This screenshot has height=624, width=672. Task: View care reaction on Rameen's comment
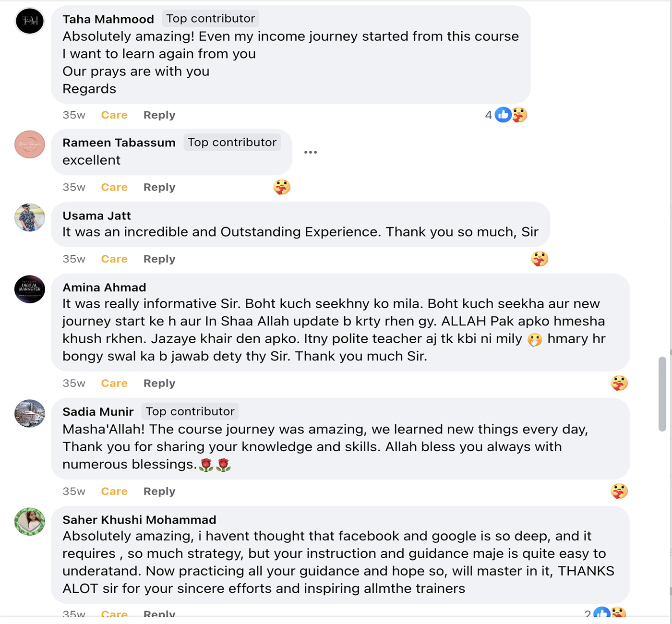[282, 187]
